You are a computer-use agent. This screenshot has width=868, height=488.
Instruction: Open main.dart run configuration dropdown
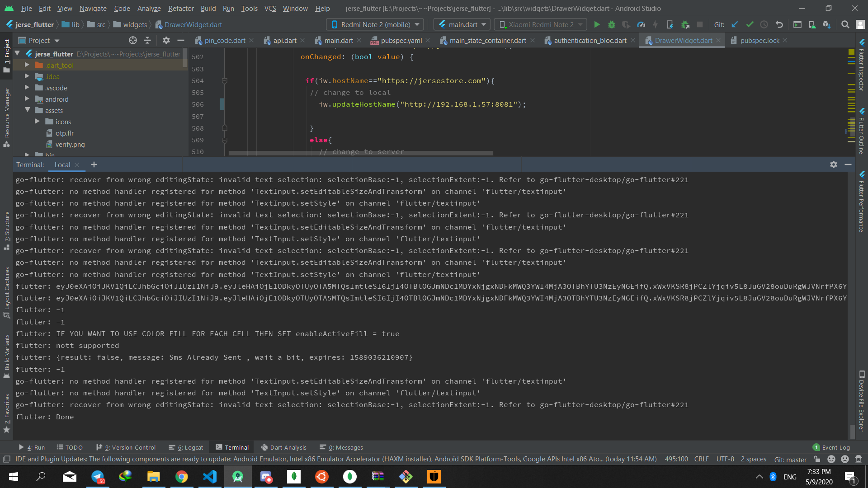[462, 25]
